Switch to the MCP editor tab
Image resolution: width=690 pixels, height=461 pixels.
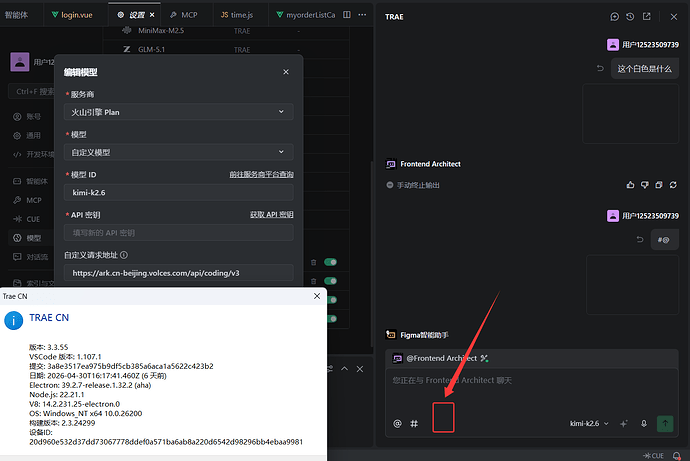tap(184, 15)
